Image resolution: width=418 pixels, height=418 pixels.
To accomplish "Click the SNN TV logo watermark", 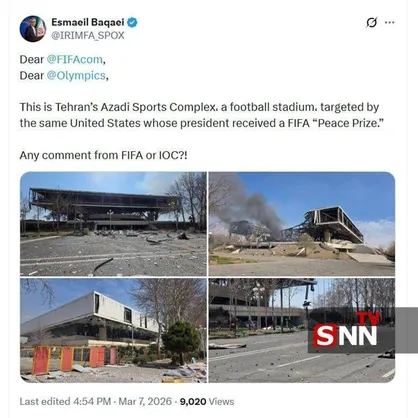I will [x=347, y=330].
